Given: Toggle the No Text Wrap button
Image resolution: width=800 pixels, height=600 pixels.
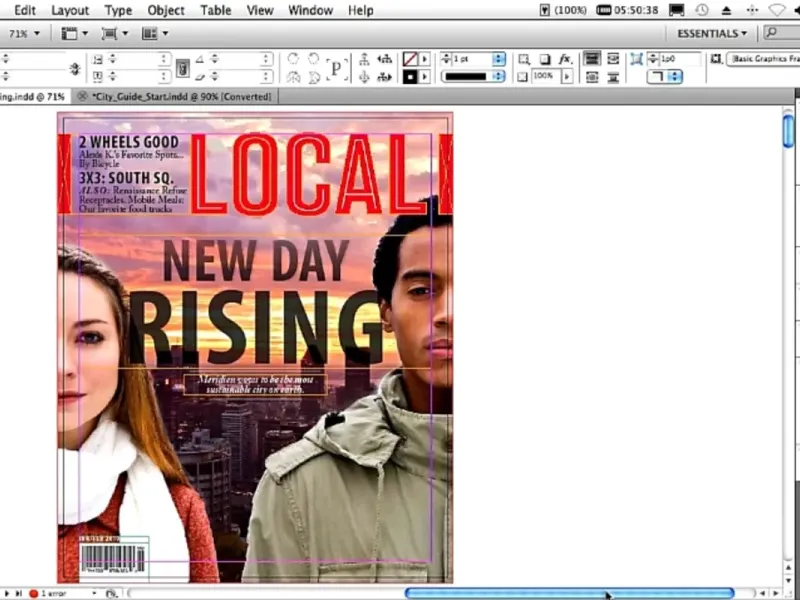Looking at the screenshot, I should [592, 59].
